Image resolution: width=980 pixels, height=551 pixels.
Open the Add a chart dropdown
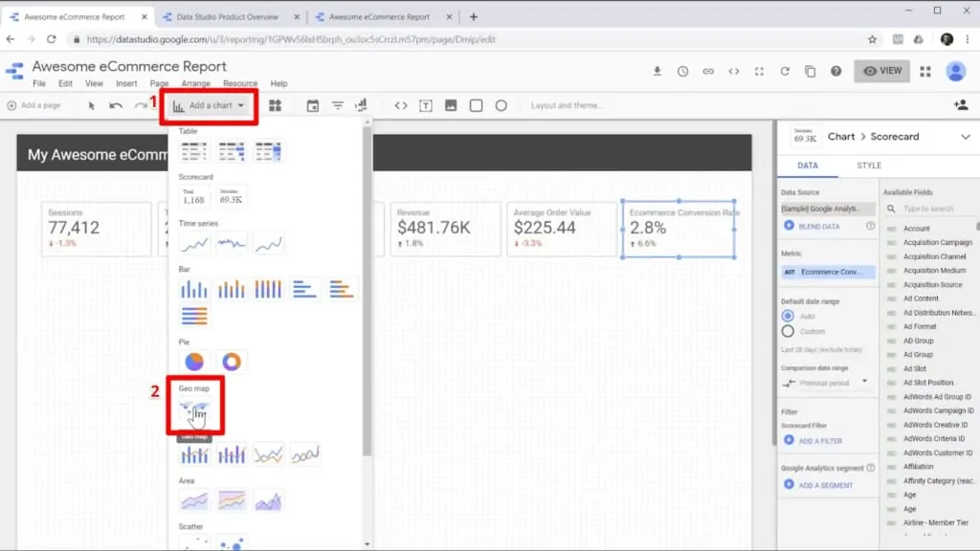coord(209,105)
